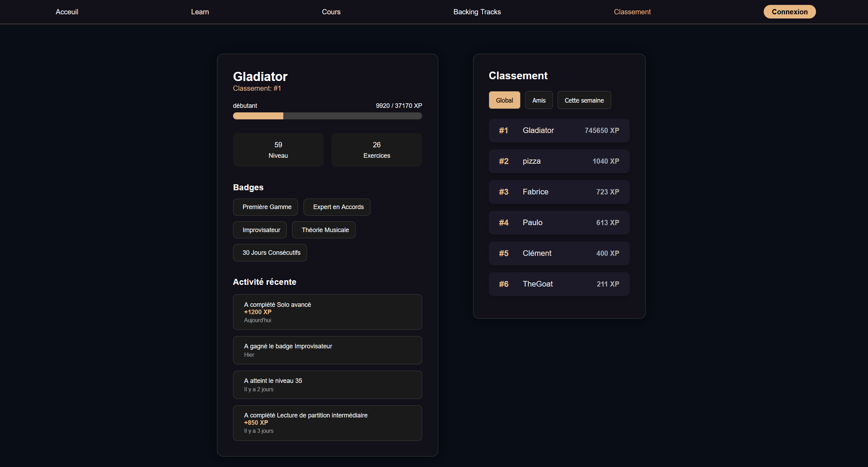Click the Connexion button
This screenshot has width=868, height=467.
[790, 12]
